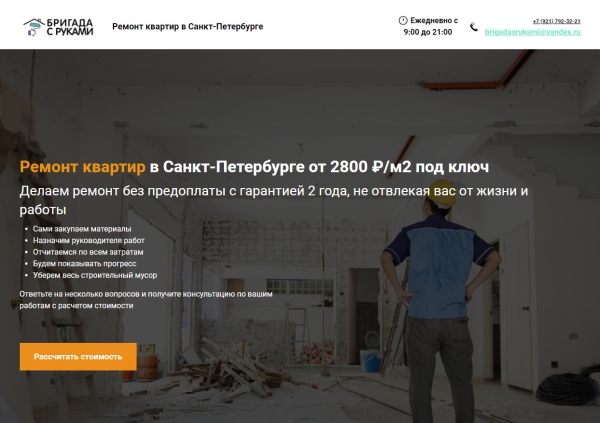This screenshot has width=600, height=423.
Task: Click the bullet Уберем весь строительный мусор
Action: point(95,275)
